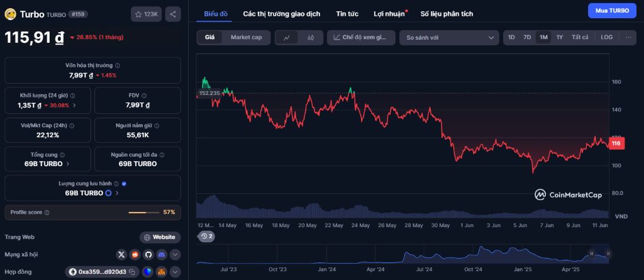Set chart range to 7D
The image size is (644, 280).
coord(527,37)
